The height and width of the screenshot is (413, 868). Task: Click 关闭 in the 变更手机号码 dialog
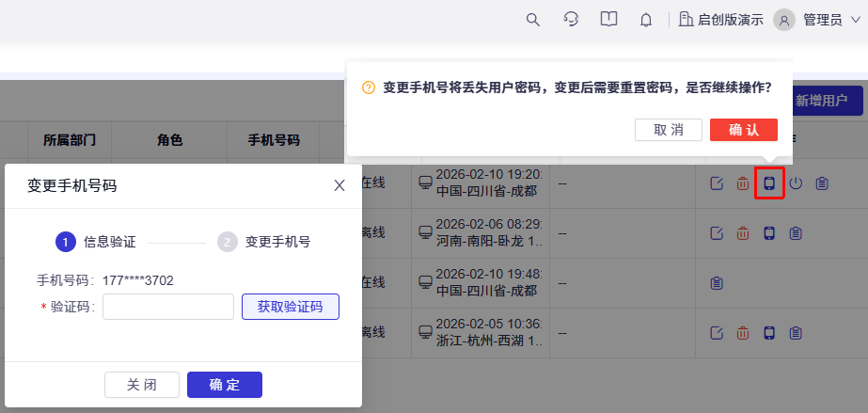pos(142,385)
